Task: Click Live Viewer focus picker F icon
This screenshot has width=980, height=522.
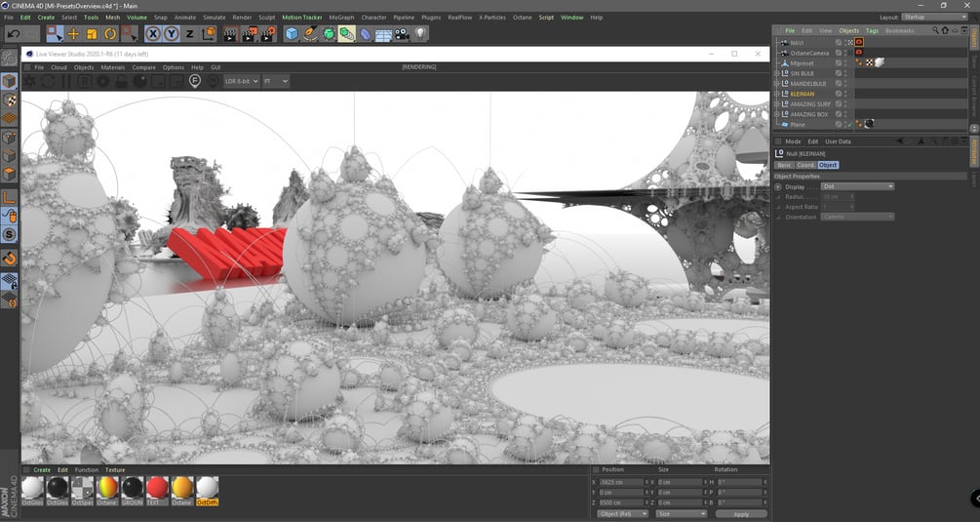Action: coord(195,81)
